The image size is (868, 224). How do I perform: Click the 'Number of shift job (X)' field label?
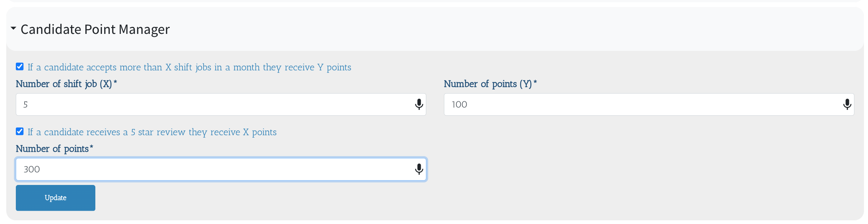click(x=64, y=84)
